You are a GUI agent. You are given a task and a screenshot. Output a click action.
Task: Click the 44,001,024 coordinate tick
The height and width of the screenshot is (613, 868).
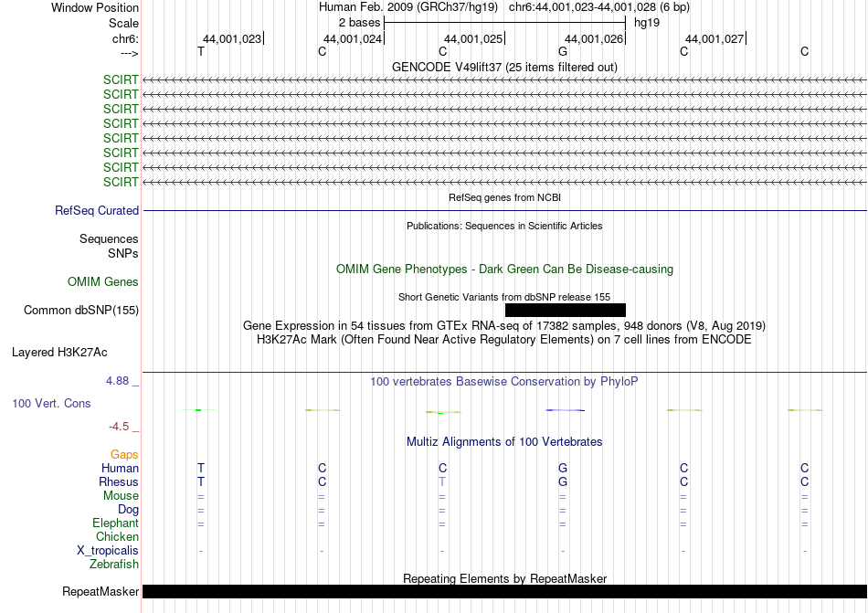(x=354, y=38)
